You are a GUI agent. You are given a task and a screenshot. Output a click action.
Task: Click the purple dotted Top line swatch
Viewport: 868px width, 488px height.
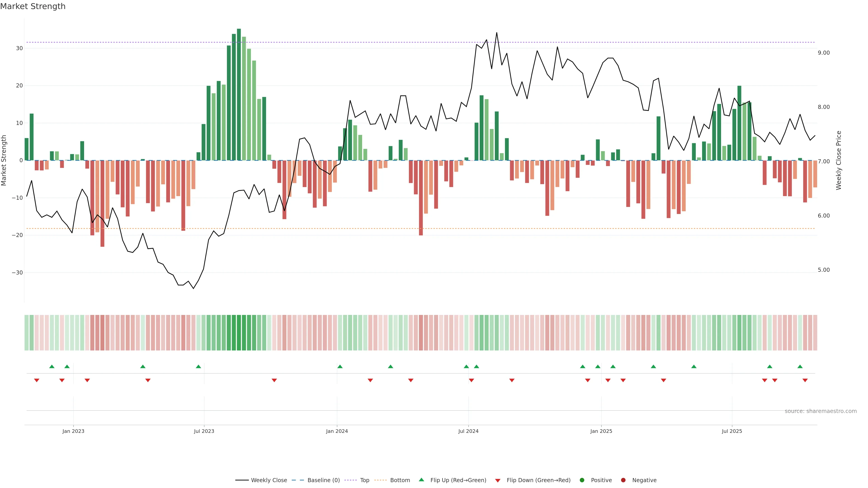pos(350,480)
